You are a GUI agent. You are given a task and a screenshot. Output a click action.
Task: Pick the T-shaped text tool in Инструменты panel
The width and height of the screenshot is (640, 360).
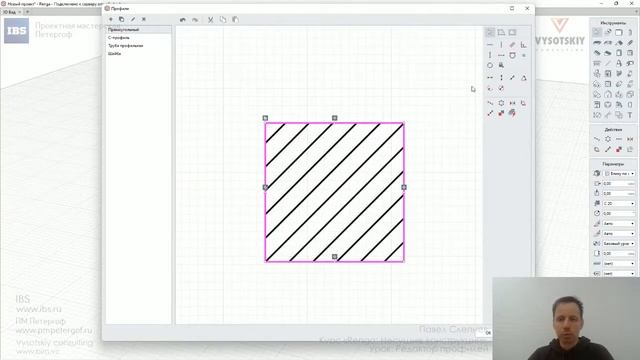[630, 115]
